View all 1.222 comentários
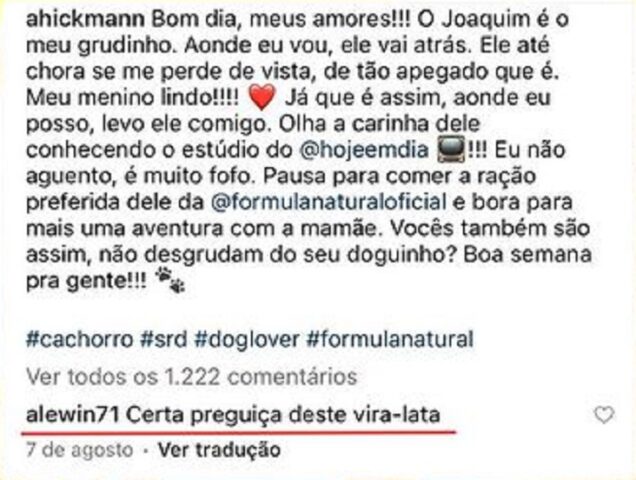The height and width of the screenshot is (480, 636). coord(191,377)
